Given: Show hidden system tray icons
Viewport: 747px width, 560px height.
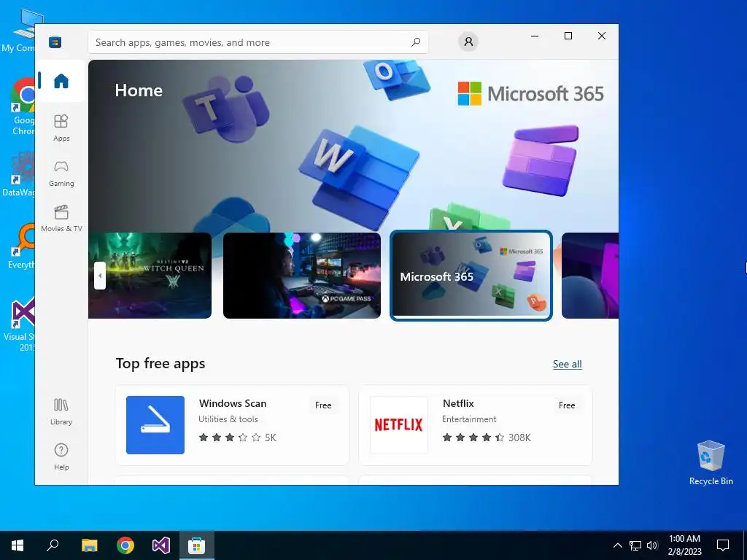Looking at the screenshot, I should [617, 545].
